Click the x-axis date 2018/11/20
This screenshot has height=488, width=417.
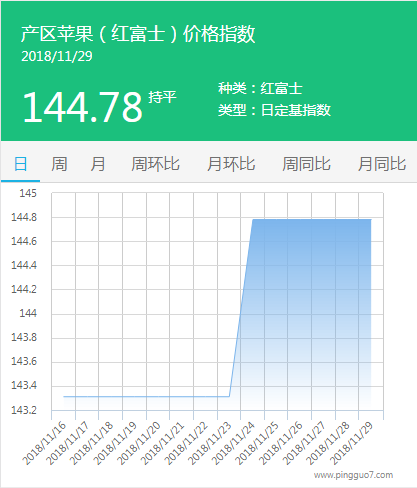[x=139, y=443]
